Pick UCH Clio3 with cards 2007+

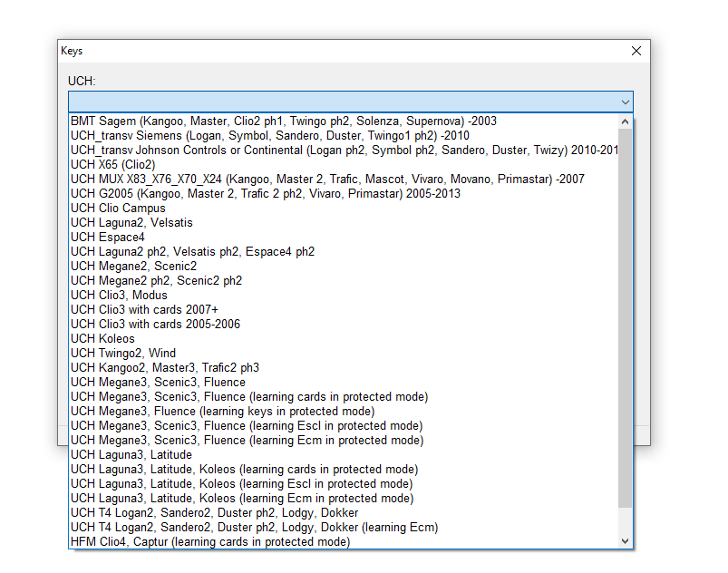(344, 309)
